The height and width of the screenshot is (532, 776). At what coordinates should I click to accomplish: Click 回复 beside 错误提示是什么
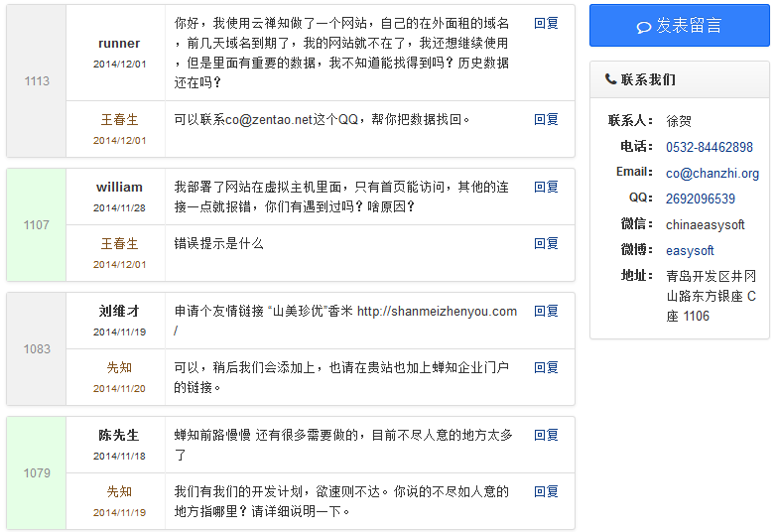(x=546, y=243)
